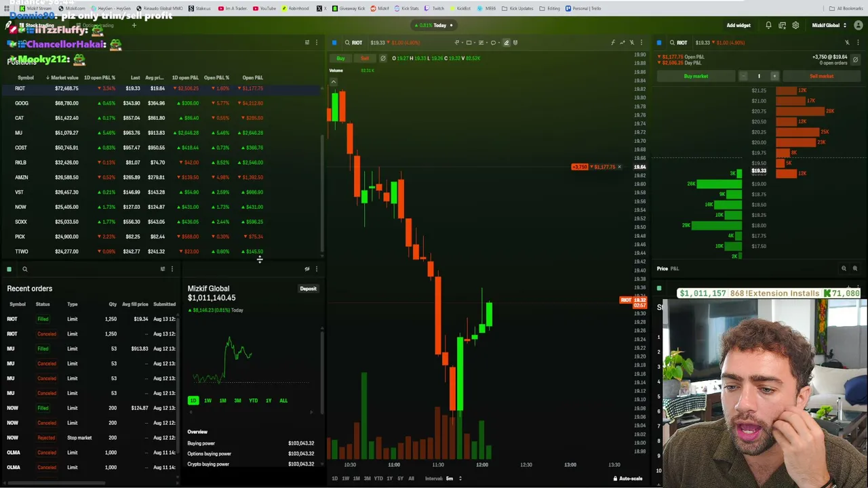Click the Sell button on chart

(x=365, y=58)
